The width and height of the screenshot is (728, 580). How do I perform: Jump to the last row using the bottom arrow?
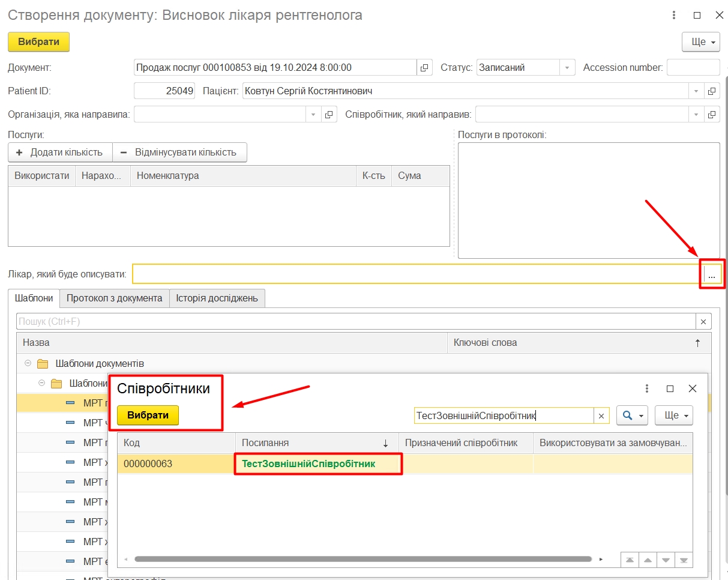tap(683, 560)
